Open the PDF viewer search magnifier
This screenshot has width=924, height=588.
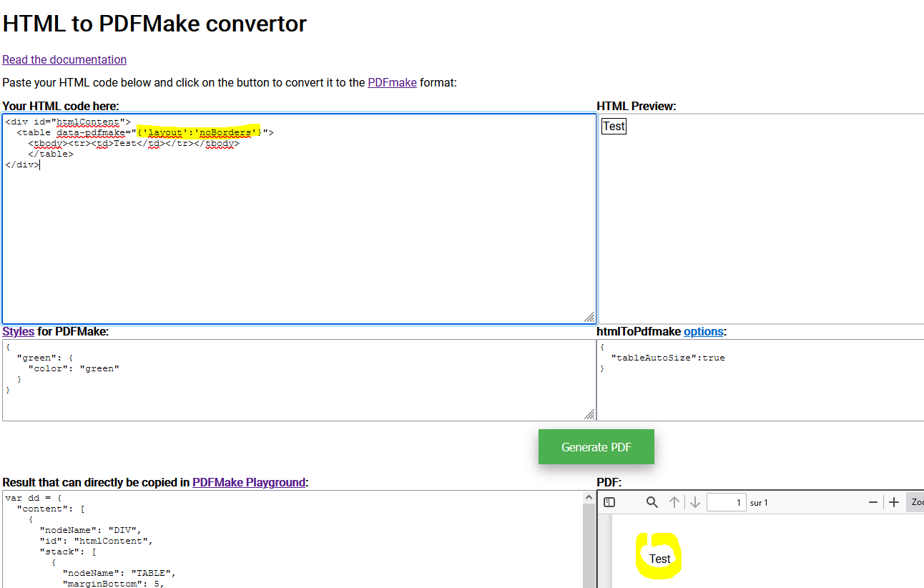[x=652, y=502]
